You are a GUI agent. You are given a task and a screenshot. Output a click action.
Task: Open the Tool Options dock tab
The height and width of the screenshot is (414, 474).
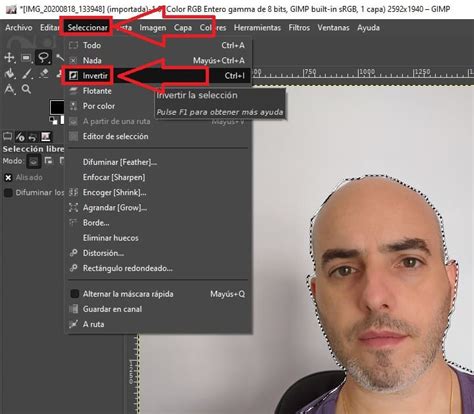(7, 137)
